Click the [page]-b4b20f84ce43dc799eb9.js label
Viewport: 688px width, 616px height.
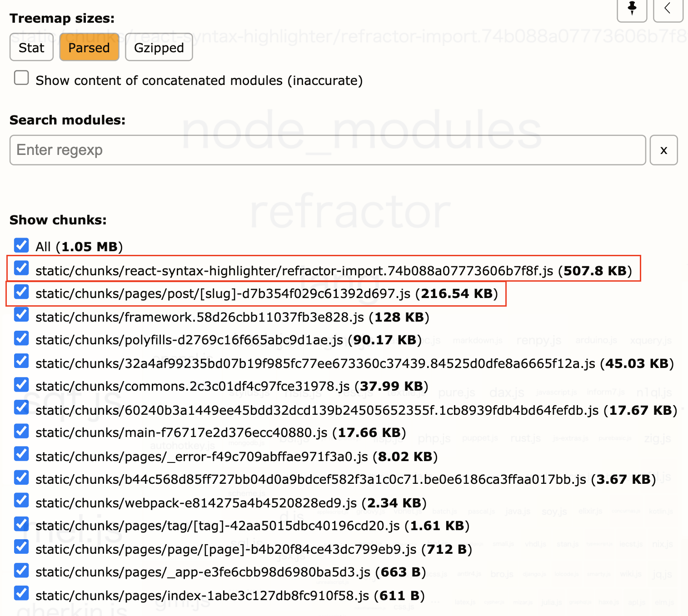pos(254,550)
